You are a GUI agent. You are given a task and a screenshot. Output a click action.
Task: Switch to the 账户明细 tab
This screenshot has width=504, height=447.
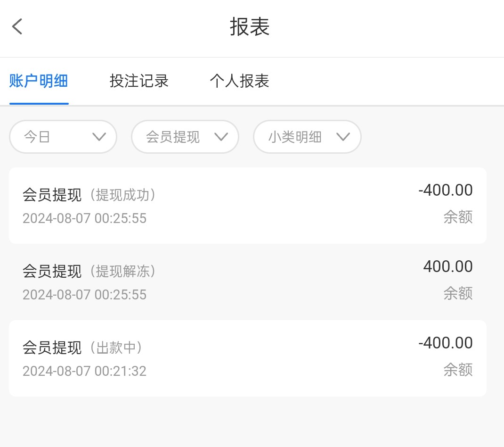click(x=39, y=81)
